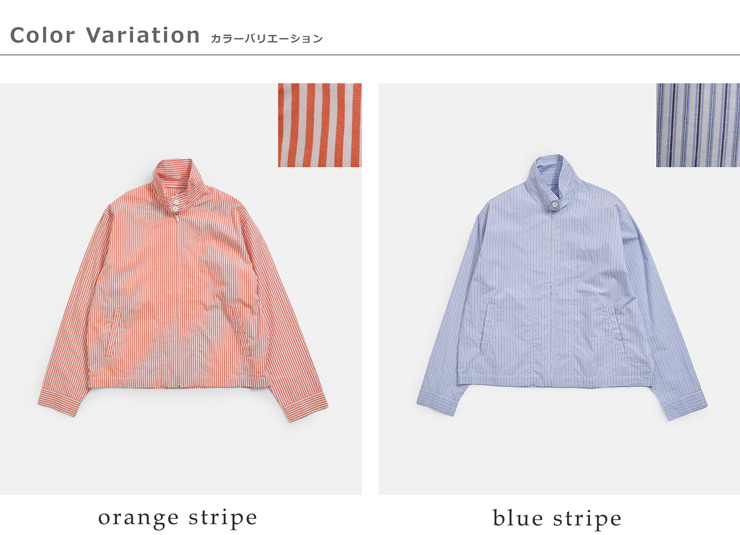Click the orange stripe fabric swatch
This screenshot has width=740, height=535.
(320, 125)
